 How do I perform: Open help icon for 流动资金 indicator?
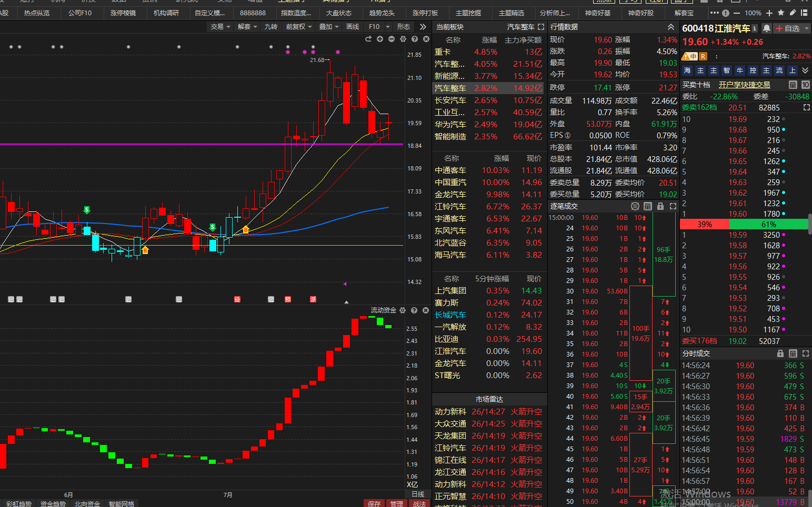[414, 310]
